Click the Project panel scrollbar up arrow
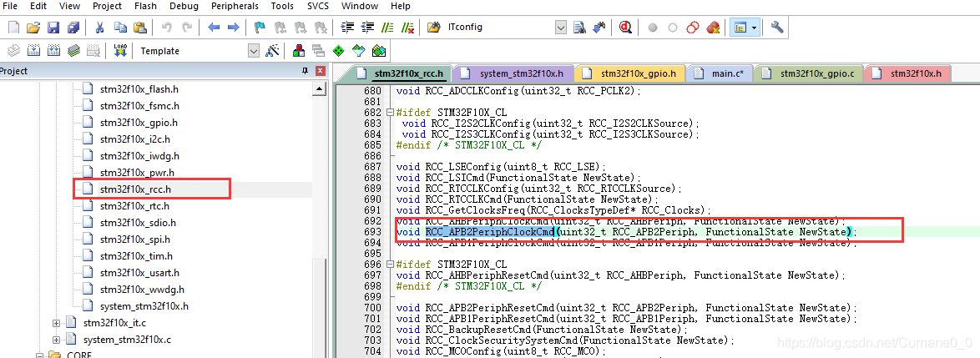Screen dimensions: 980x358 pyautogui.click(x=320, y=89)
